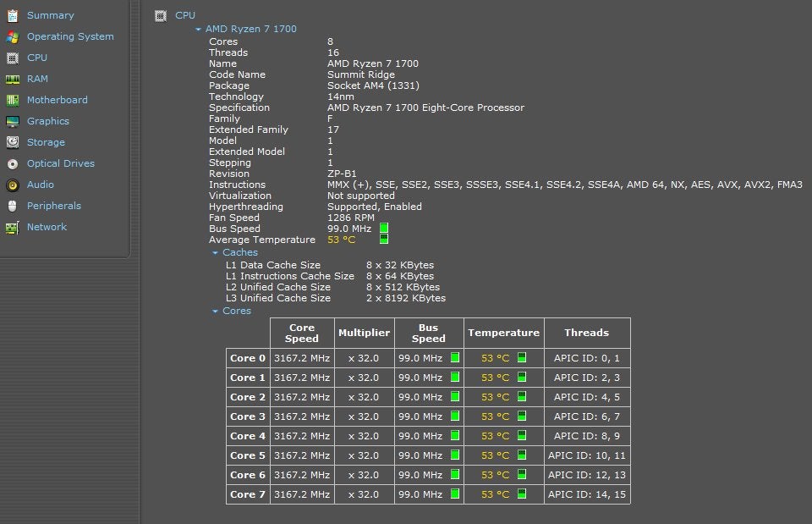This screenshot has width=812, height=524.
Task: Click Core 4 temperature green indicator
Action: pos(522,435)
